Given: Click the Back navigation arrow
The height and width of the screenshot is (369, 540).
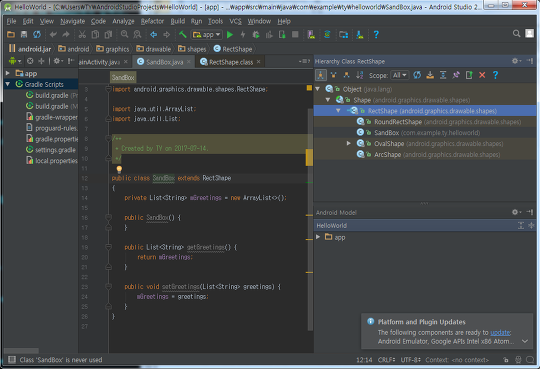Looking at the screenshot, I should [154, 34].
